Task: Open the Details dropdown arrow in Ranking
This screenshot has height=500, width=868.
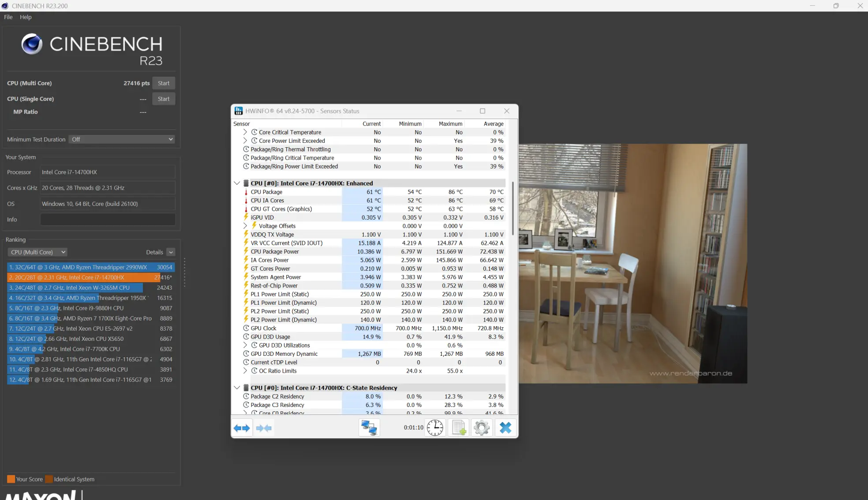Action: tap(171, 252)
